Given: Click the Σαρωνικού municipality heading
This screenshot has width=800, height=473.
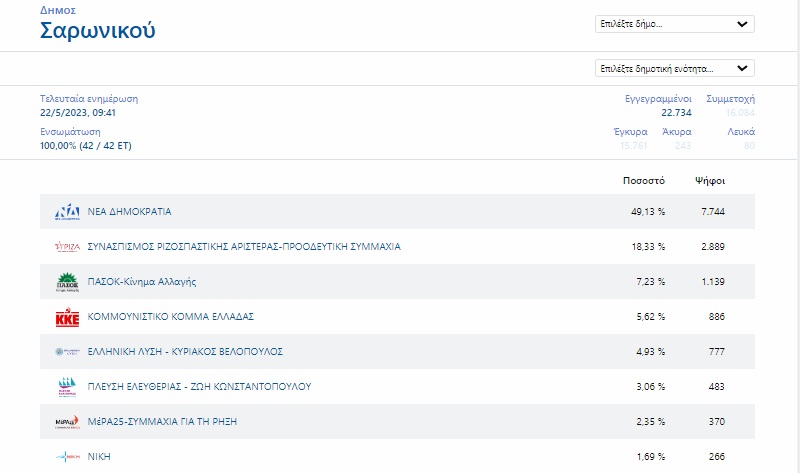Looking at the screenshot, I should [97, 31].
